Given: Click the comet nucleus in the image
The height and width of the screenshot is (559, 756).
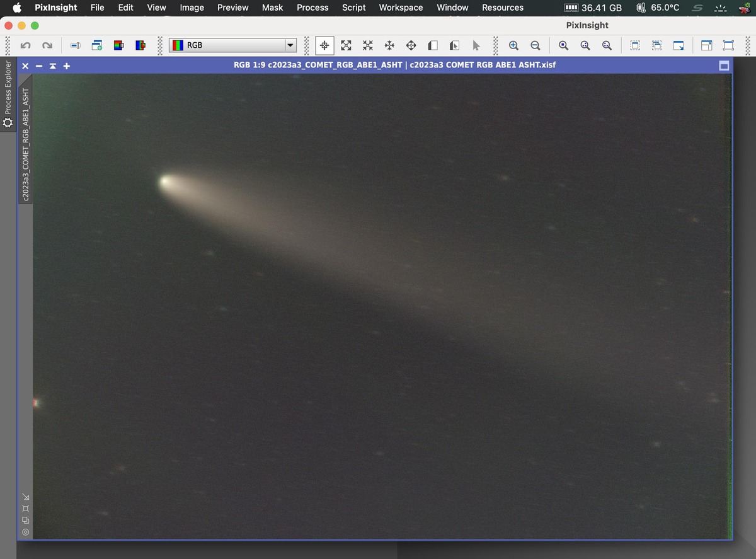Looking at the screenshot, I should 165,182.
